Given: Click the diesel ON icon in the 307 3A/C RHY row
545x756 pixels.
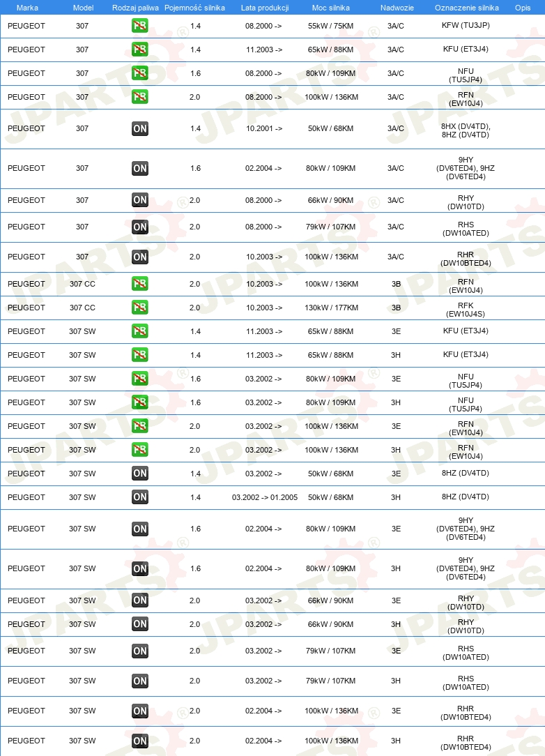Looking at the screenshot, I should click(140, 199).
